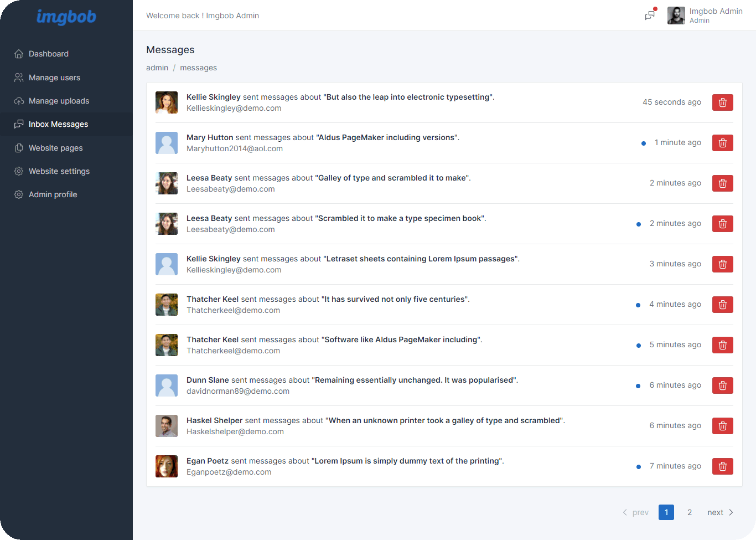Open Website settings menu item
Screen dimensions: 756x540
point(66,171)
